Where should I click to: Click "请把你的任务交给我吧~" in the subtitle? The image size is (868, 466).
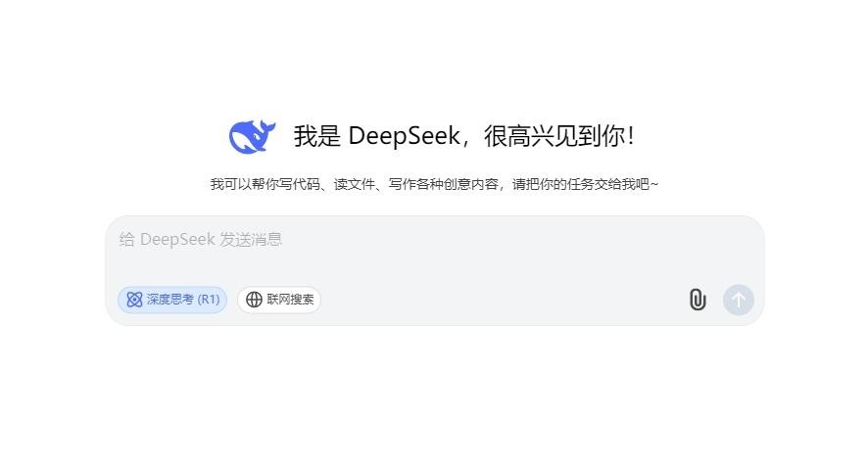point(585,184)
